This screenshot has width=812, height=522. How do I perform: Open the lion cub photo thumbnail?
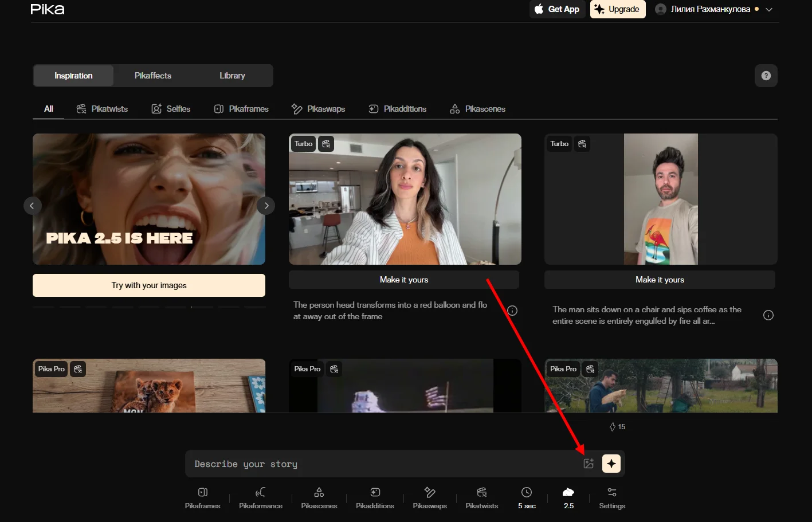coord(149,386)
